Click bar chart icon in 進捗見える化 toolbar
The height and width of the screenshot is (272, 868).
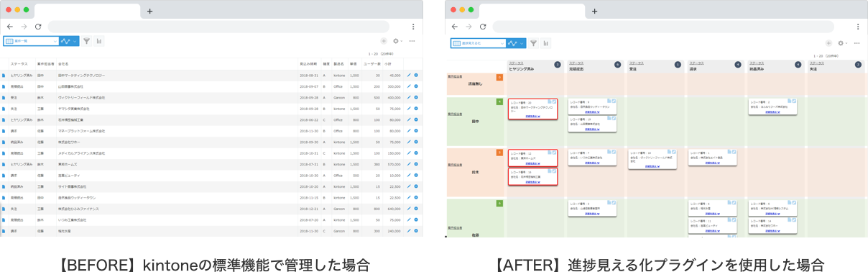[546, 43]
